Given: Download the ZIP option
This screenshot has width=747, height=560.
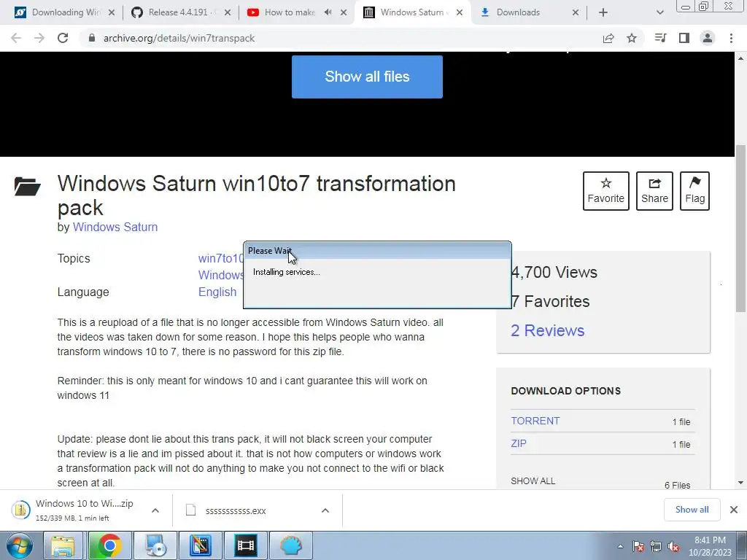Looking at the screenshot, I should tap(519, 443).
